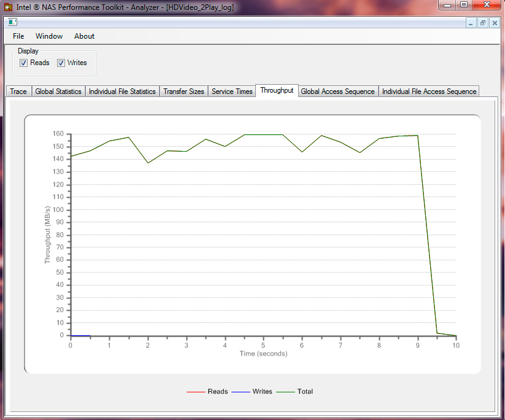The width and height of the screenshot is (505, 420).
Task: Open the Global Access Sequence tab
Action: coord(338,91)
